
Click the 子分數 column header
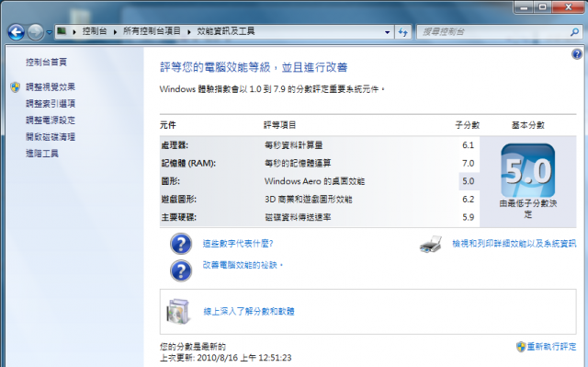click(x=468, y=125)
